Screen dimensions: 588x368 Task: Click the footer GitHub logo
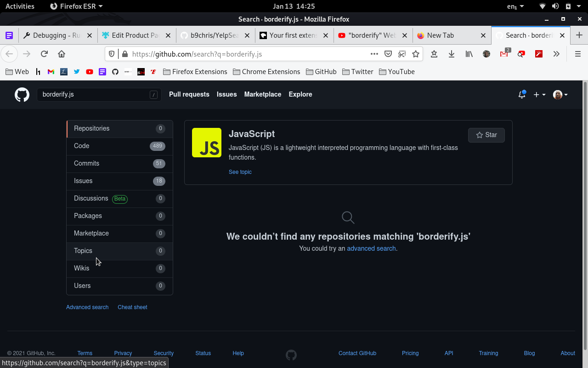click(x=291, y=355)
